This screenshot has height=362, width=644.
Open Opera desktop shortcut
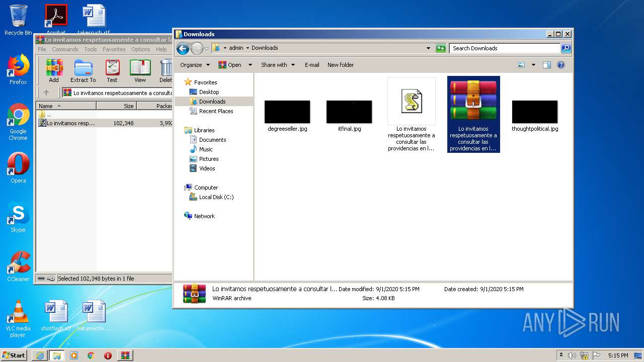click(x=18, y=168)
